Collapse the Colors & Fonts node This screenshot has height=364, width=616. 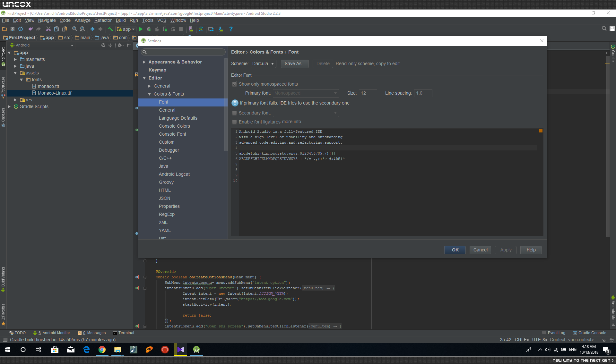pyautogui.click(x=150, y=94)
